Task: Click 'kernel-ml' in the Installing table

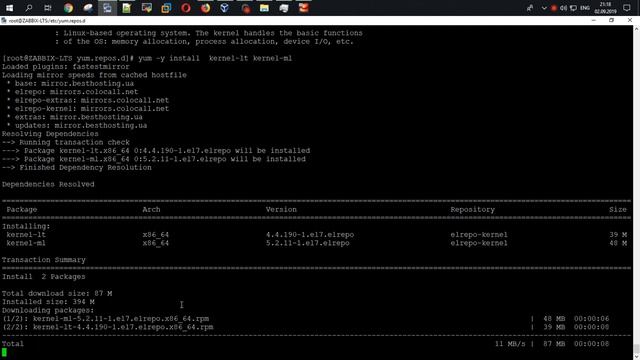Action: pyautogui.click(x=26, y=243)
